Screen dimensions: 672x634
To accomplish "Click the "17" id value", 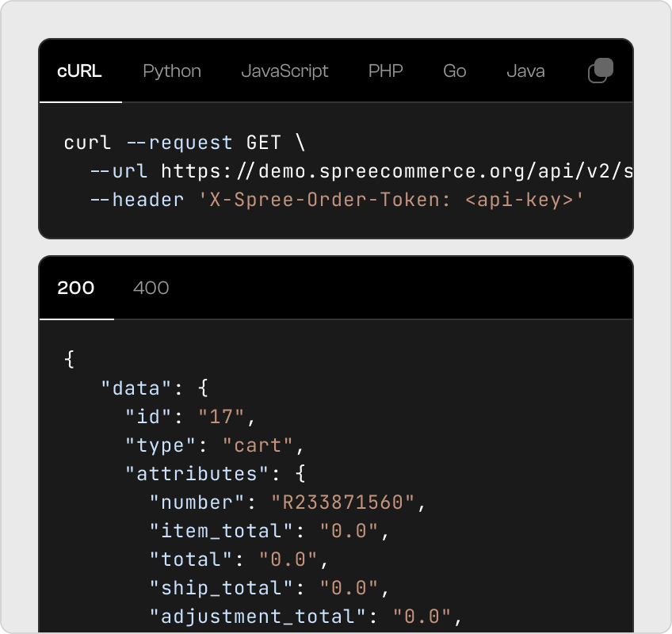I will coord(221,417).
